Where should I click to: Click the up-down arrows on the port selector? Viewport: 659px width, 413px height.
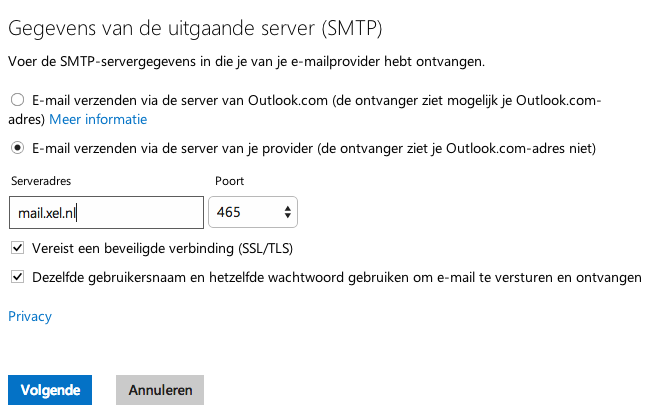288,213
